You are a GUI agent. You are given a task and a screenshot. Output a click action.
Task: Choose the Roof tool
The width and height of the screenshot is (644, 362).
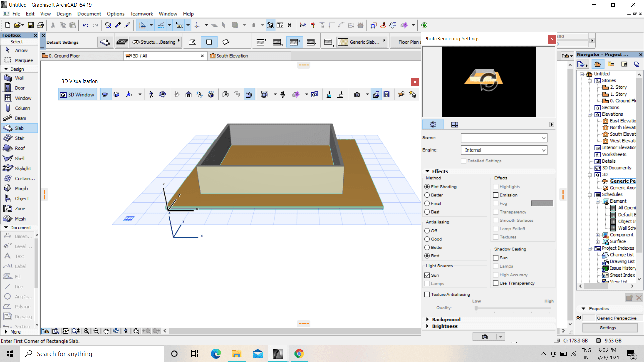20,148
